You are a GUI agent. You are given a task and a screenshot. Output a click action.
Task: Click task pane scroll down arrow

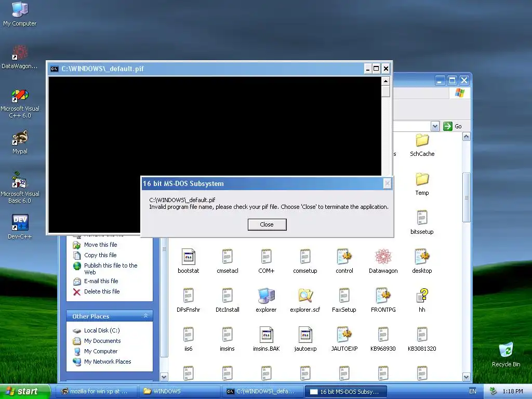[x=164, y=377]
